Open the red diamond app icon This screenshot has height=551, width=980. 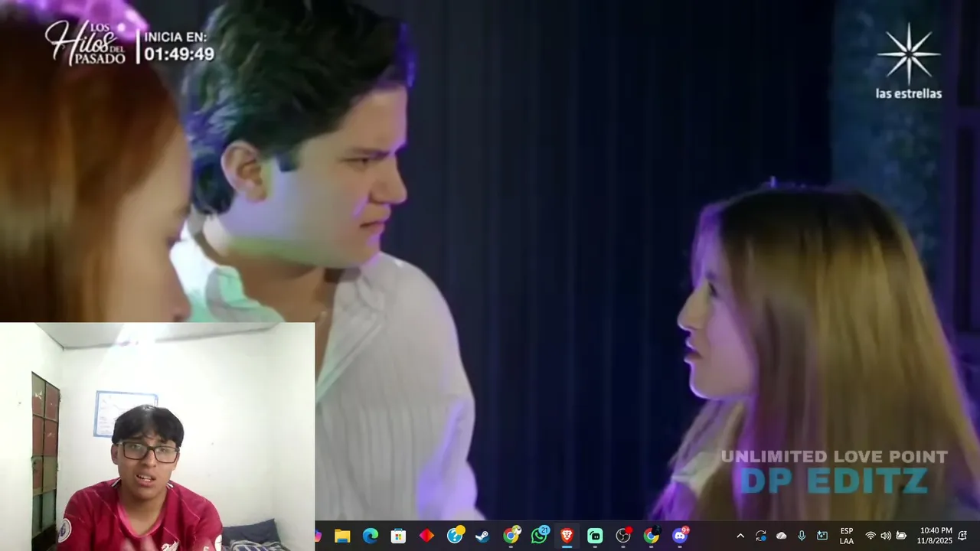pyautogui.click(x=426, y=536)
